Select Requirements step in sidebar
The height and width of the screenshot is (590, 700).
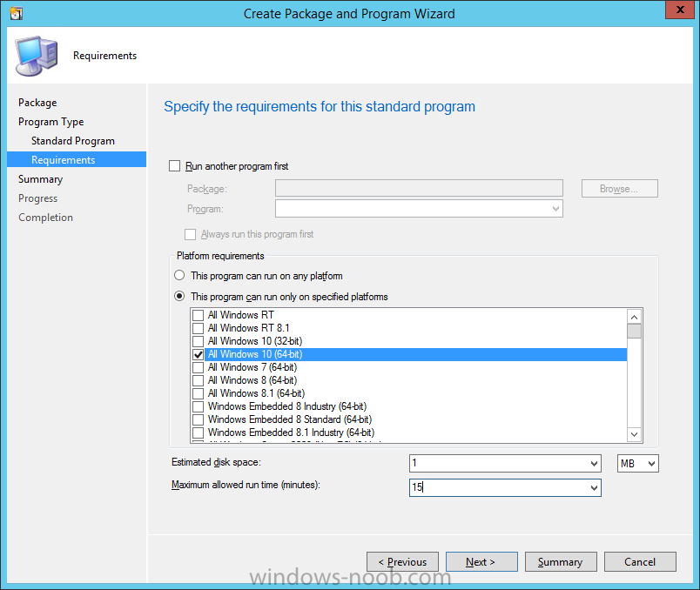(77, 160)
